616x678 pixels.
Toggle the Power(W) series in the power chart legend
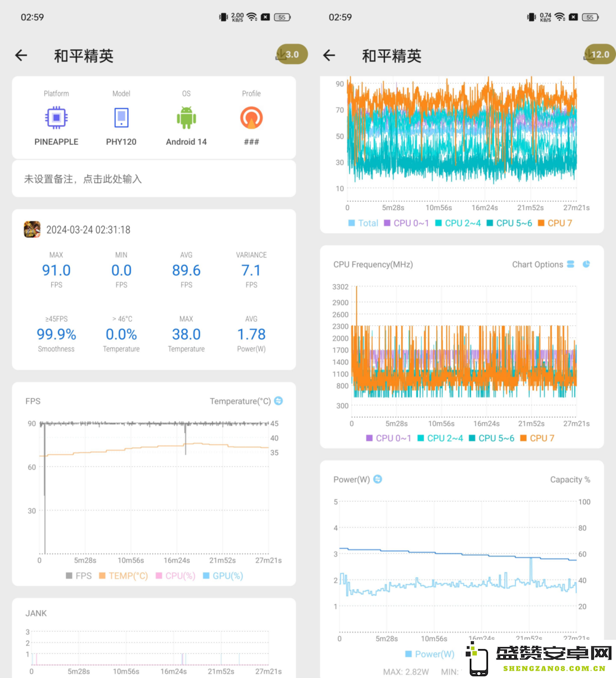430,654
